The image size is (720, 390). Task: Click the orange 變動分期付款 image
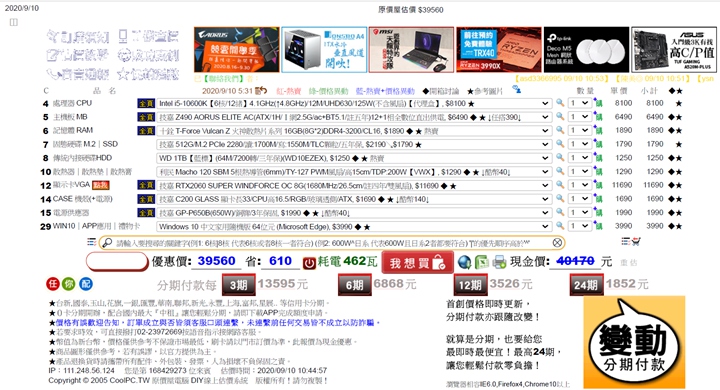pyautogui.click(x=634, y=343)
